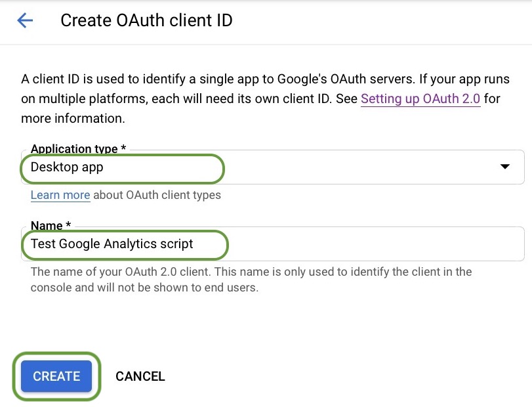Open the 'Setting up OAuth 2.0' link
Viewport: 532px width, 407px height.
point(420,99)
